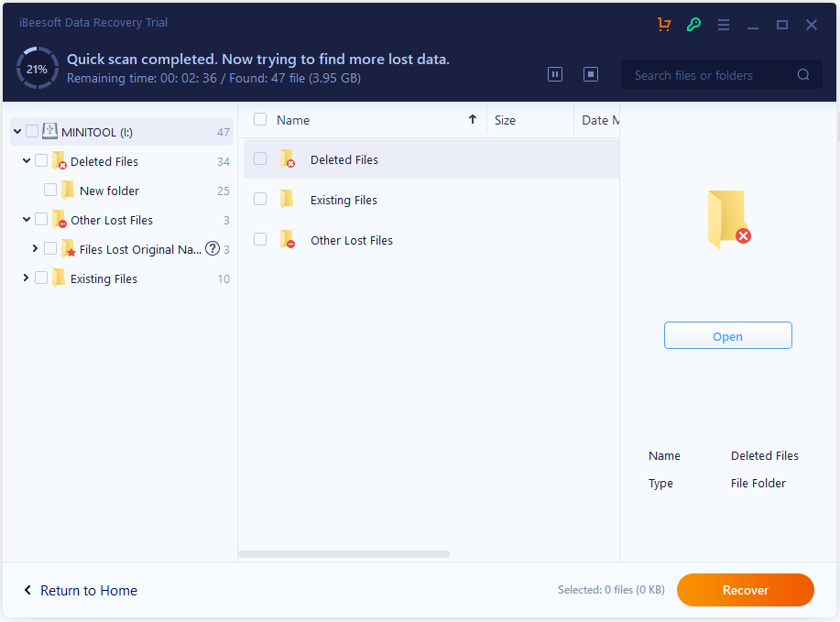
Task: Open the hamburger menu icon
Action: (x=724, y=25)
